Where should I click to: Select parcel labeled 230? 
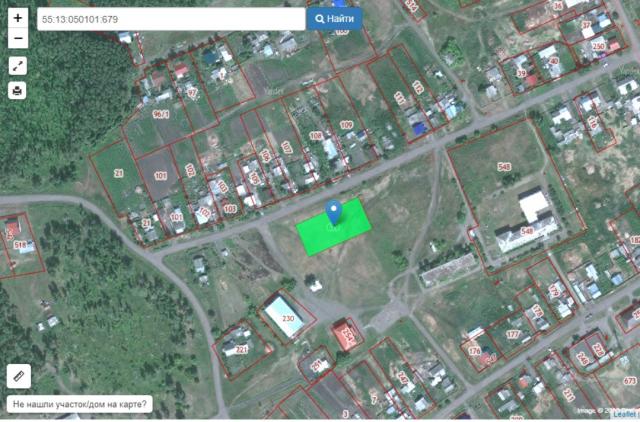(288, 318)
